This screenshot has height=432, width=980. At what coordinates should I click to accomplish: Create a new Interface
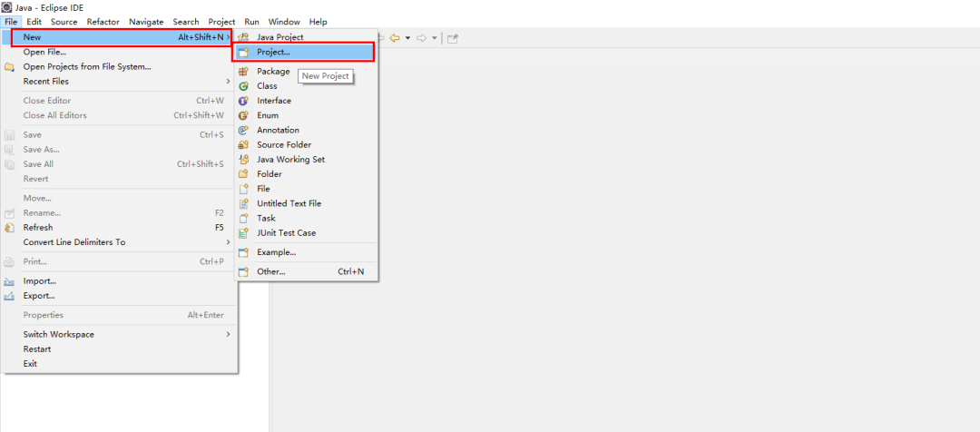point(306,101)
